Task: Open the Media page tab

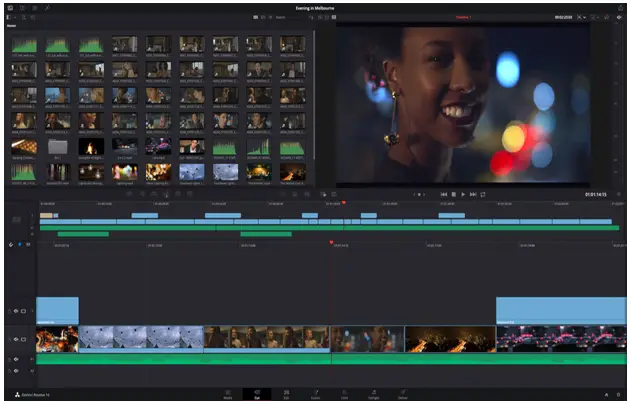Action: [228, 394]
